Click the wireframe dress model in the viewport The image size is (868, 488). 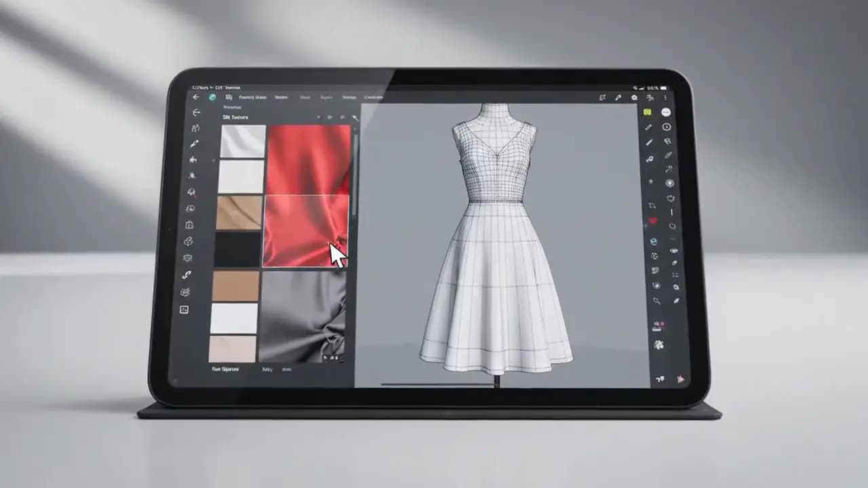coord(496,239)
